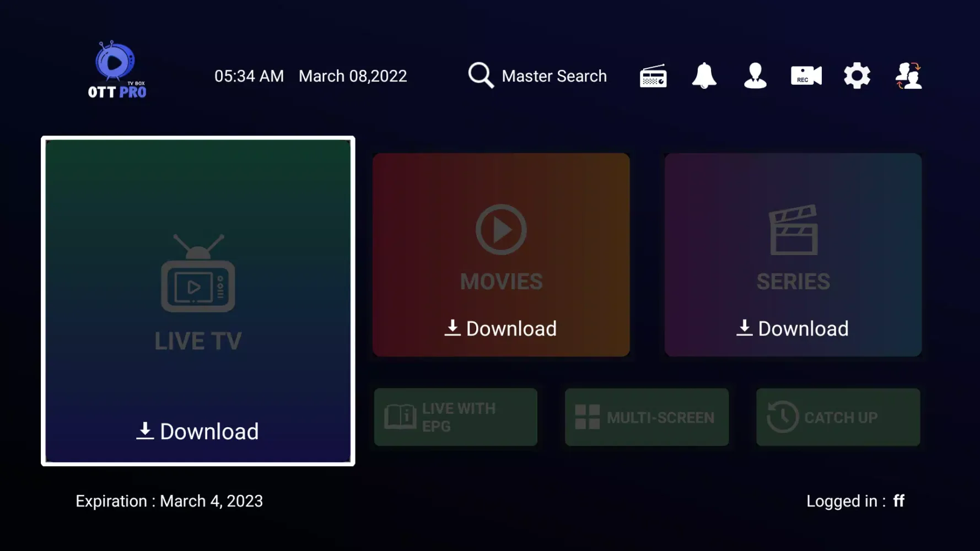
Task: Click the Master Search magnifier icon
Action: [481, 75]
